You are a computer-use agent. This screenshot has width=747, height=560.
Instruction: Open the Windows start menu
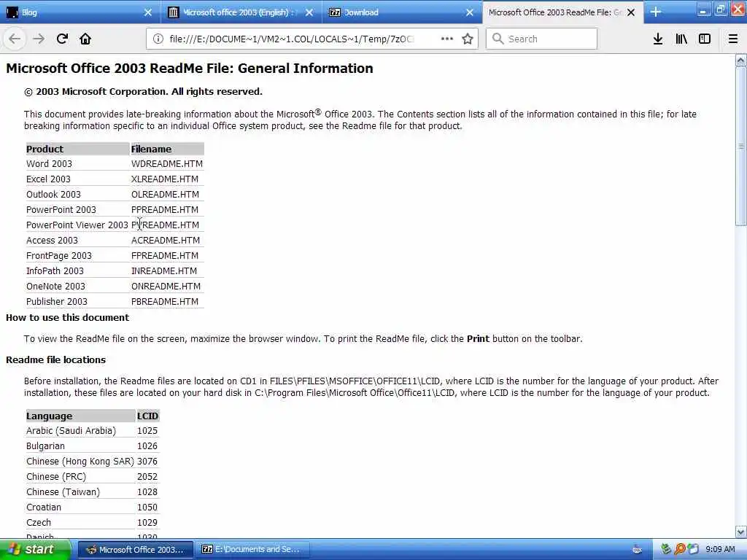click(x=35, y=550)
